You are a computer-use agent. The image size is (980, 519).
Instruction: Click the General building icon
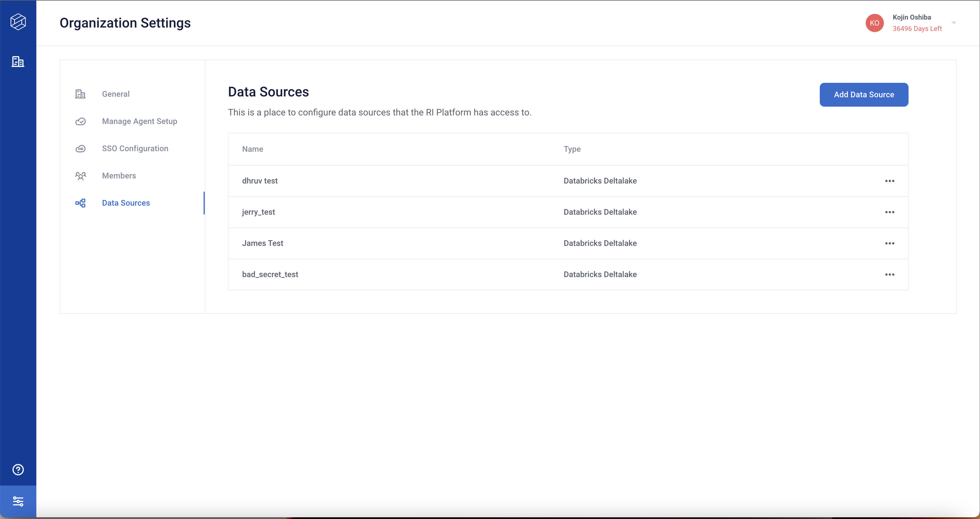[x=80, y=94]
